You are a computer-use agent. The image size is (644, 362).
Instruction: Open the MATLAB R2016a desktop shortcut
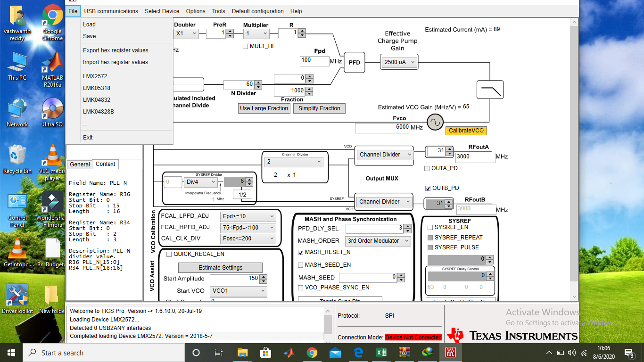52,68
